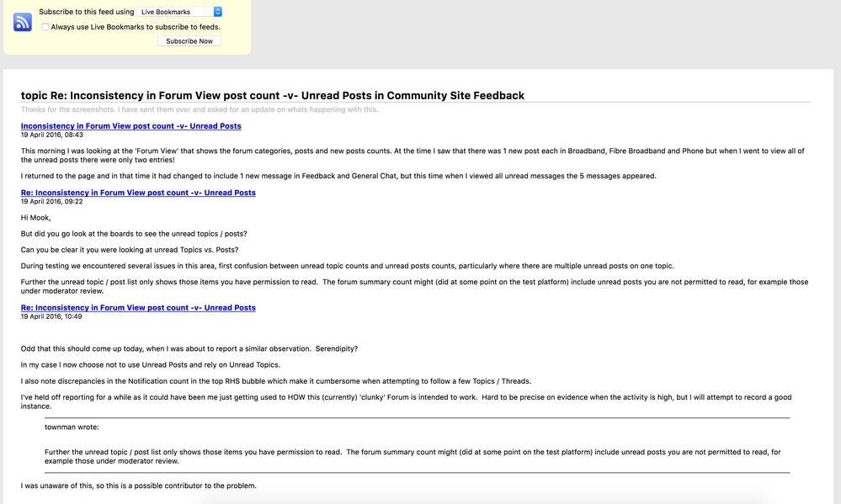Viewport: 841px width, 504px height.
Task: Enable Always use Live Bookmarks checkbox
Action: coord(45,27)
